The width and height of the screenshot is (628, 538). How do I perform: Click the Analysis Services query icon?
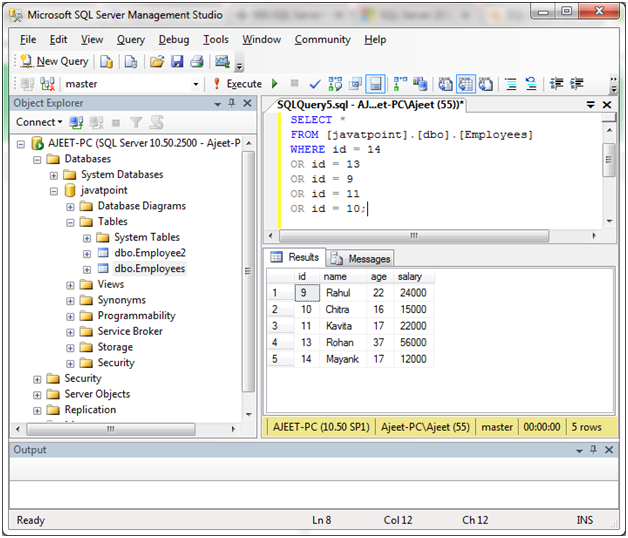[x=131, y=62]
